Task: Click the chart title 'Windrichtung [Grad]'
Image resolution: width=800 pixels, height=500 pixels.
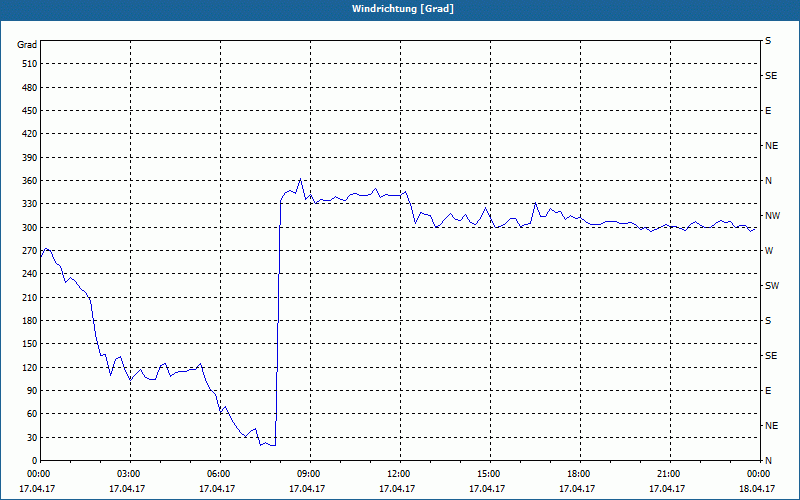Action: [x=403, y=9]
